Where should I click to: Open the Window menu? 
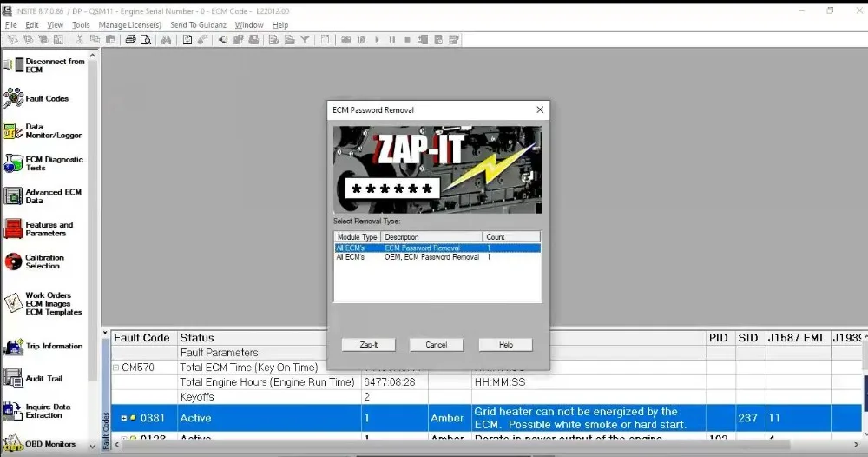click(x=249, y=25)
